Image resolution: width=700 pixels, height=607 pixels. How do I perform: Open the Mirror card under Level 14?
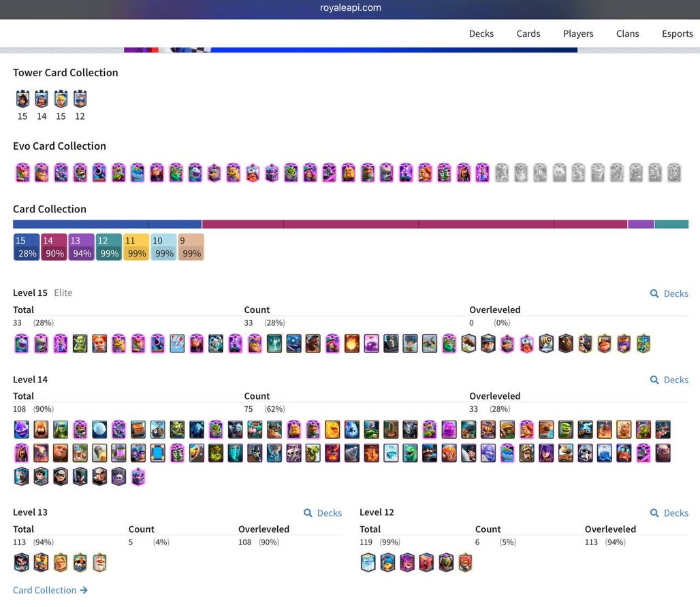[157, 453]
